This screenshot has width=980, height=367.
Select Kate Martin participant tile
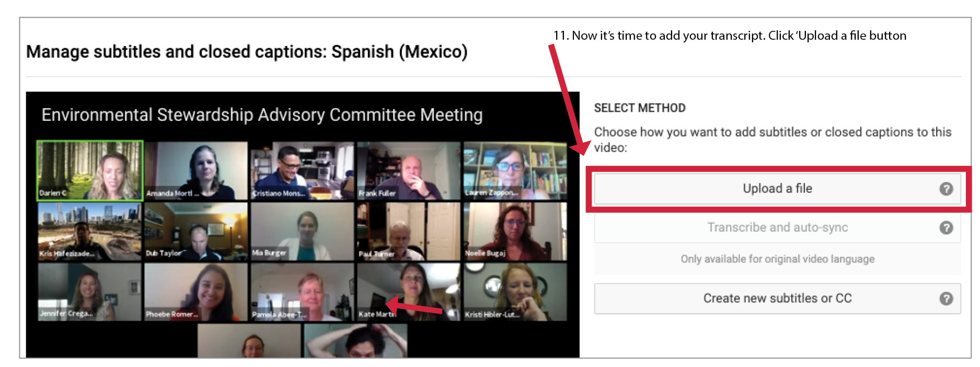pos(409,292)
